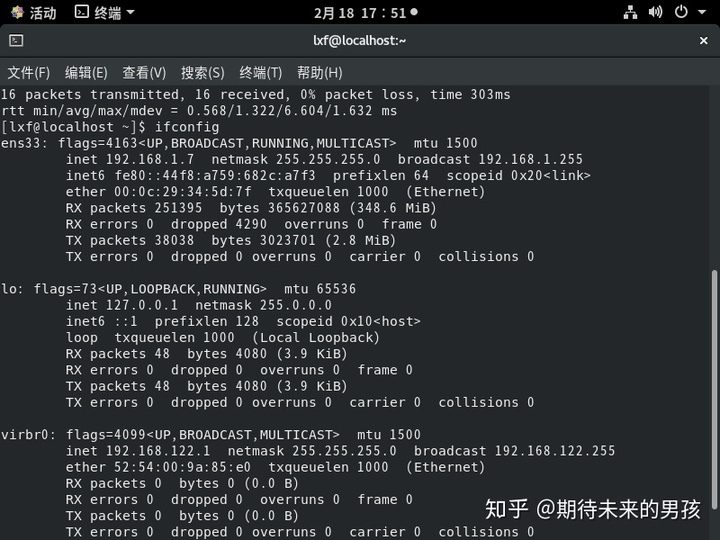The image size is (720, 540).
Task: Click the 'flags=4099<UP,BROADCAST,MULTICAST>' text
Action: pyautogui.click(x=202, y=435)
